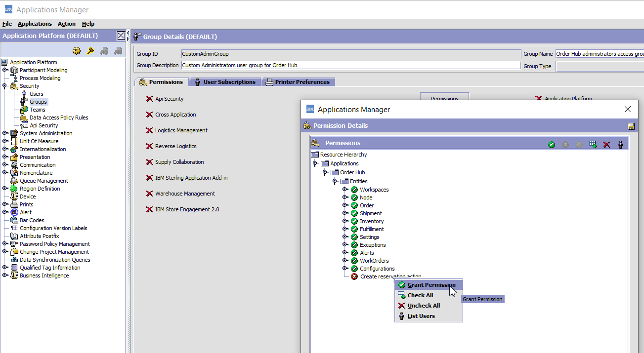The width and height of the screenshot is (644, 353).
Task: Click the Prints printer icon in tree
Action: [14, 204]
